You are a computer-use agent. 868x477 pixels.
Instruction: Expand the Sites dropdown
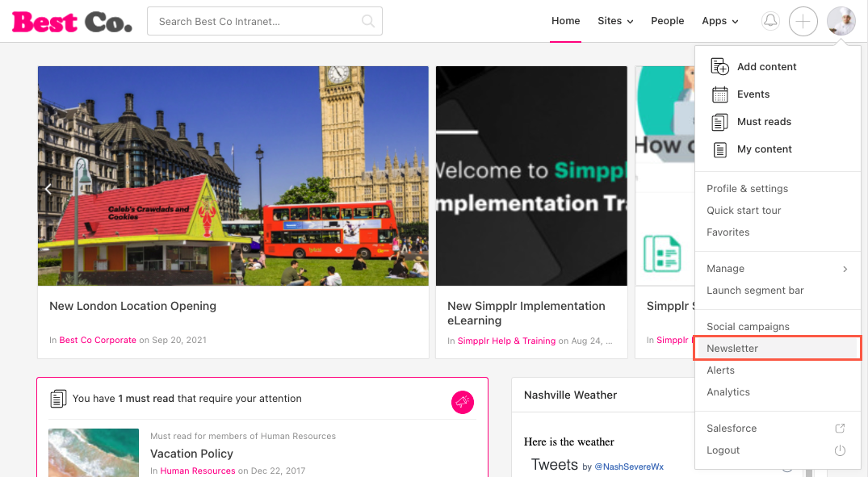pos(615,21)
